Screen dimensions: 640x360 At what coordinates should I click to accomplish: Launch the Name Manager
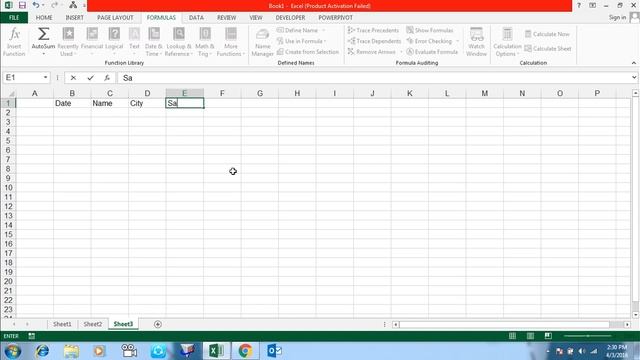(x=262, y=42)
